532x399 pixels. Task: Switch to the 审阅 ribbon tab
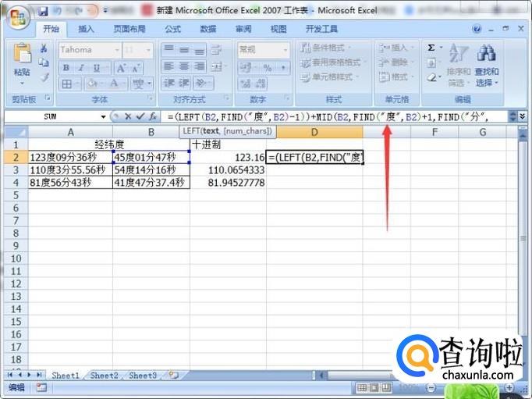243,29
